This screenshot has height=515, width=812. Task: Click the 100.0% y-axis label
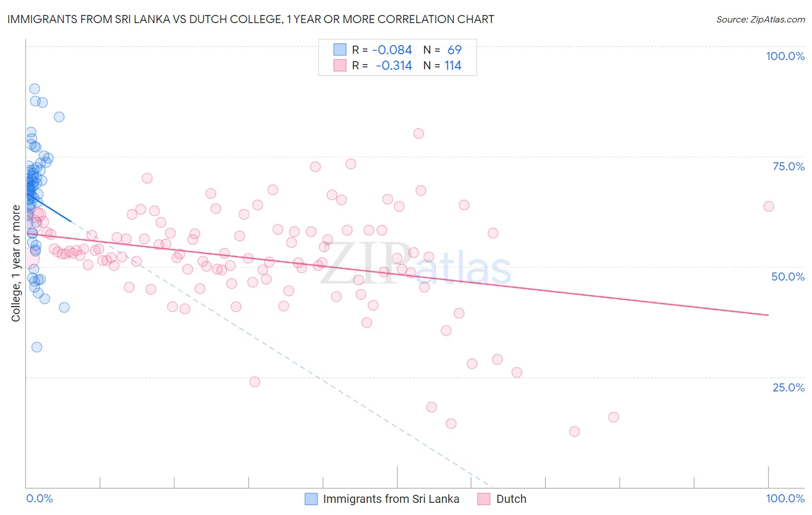[785, 56]
